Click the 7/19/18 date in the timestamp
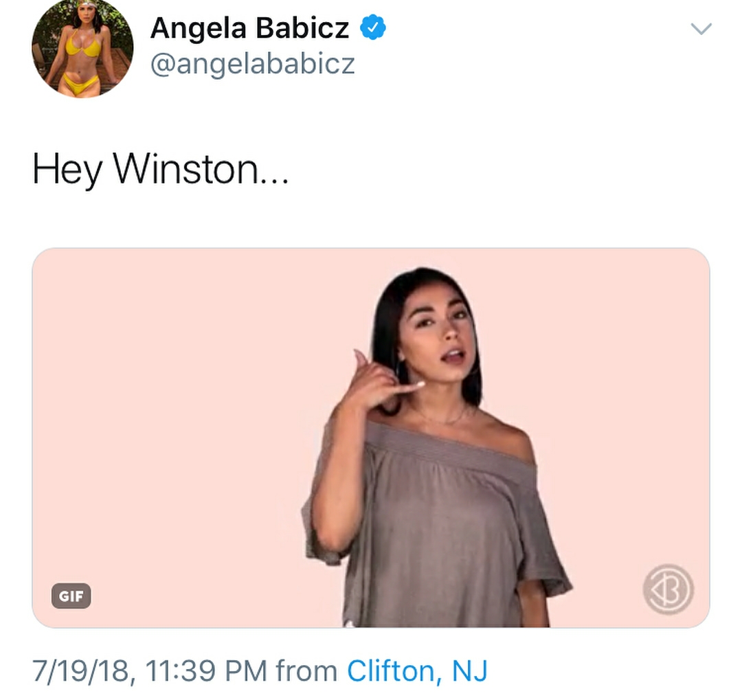Image resolution: width=742 pixels, height=700 pixels. click(x=80, y=670)
